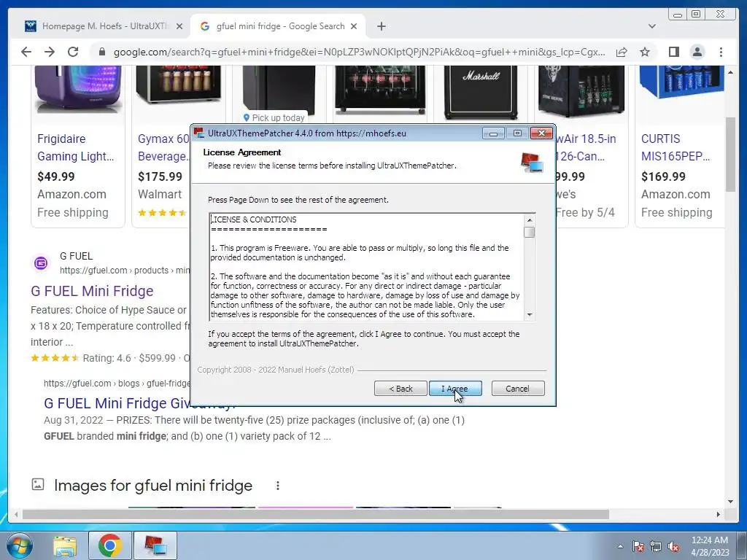This screenshot has height=560, width=747.
Task: Bookmark this page with star icon
Action: [x=645, y=52]
